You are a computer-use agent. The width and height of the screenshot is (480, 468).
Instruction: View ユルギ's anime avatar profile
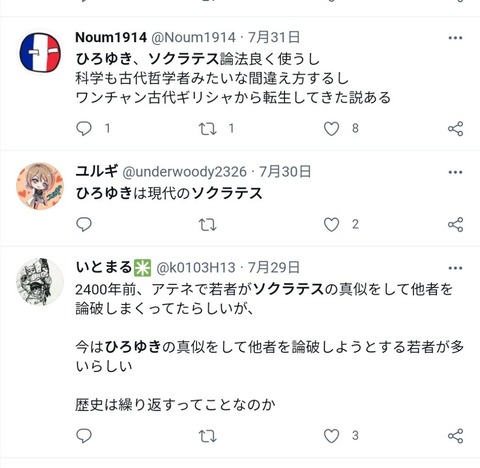(x=40, y=186)
